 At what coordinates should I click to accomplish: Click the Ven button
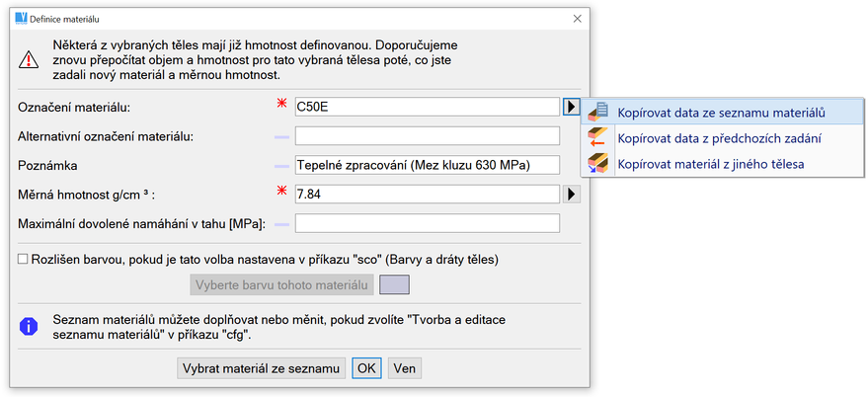pyautogui.click(x=404, y=368)
